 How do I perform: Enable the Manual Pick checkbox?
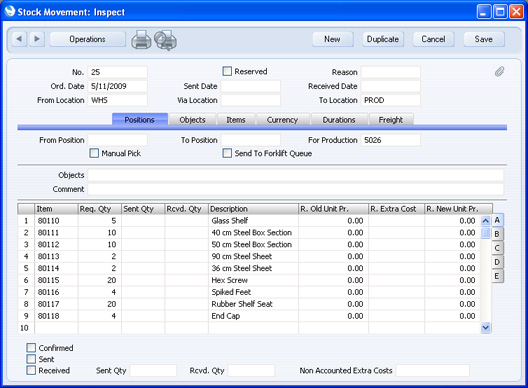[x=94, y=153]
